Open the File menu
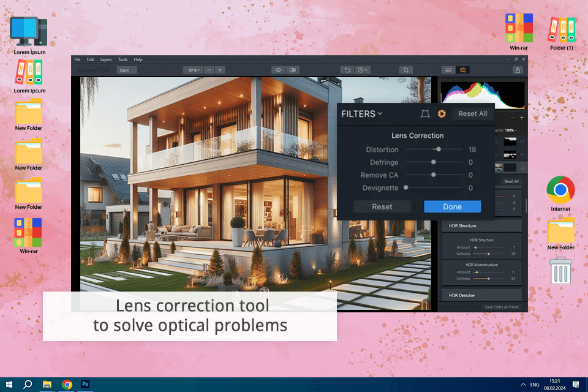Screen dimensions: 588x392 (77, 59)
